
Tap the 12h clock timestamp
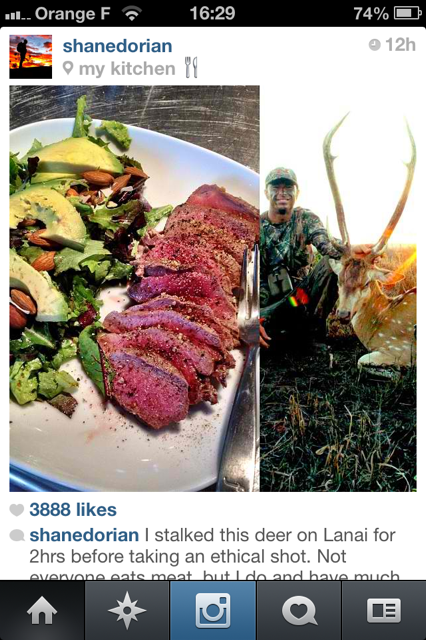point(392,45)
